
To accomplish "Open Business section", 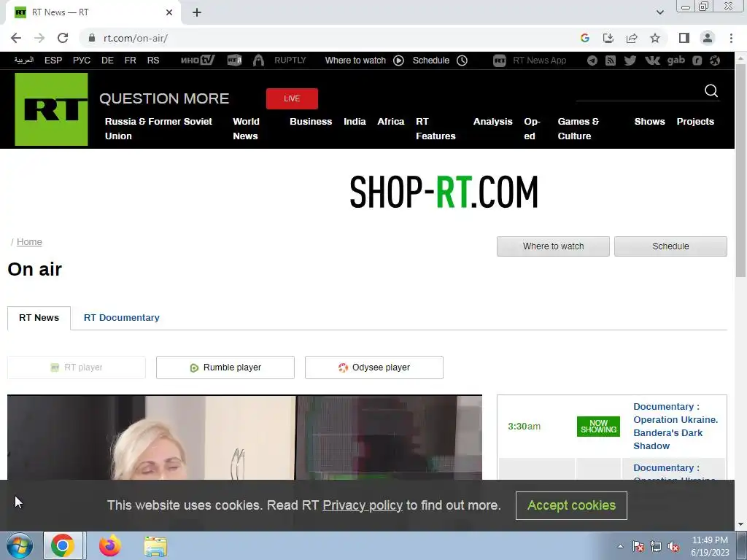I will pos(311,122).
